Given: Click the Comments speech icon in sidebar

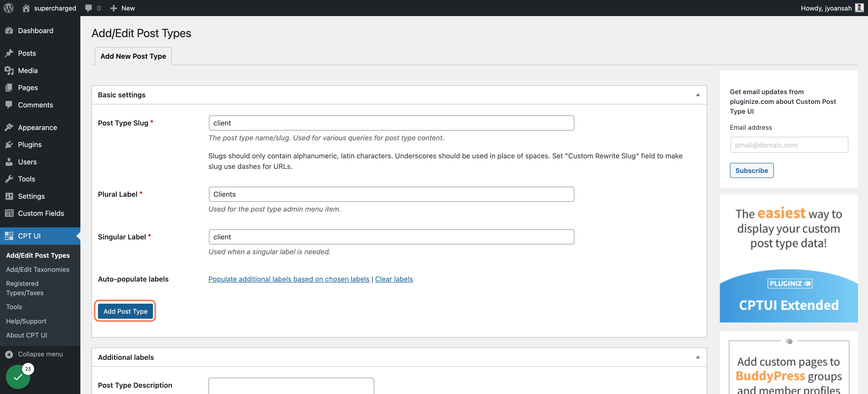Looking at the screenshot, I should click(x=9, y=105).
